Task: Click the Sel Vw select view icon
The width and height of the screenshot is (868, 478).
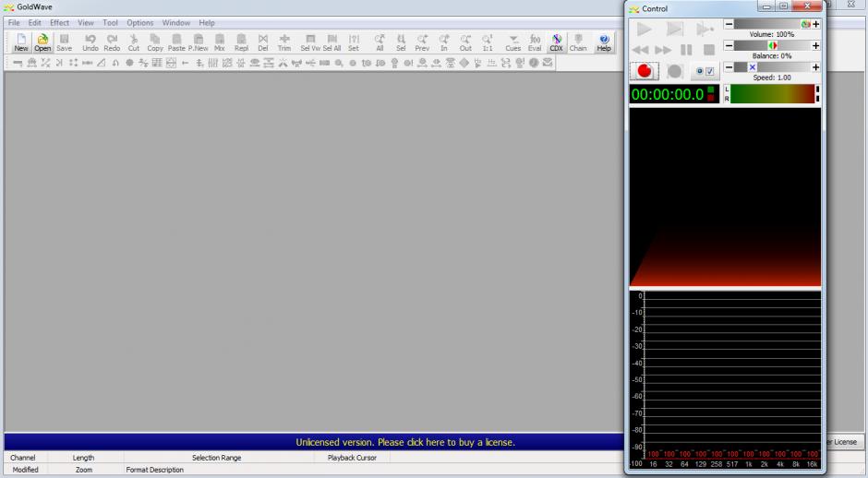Action: tap(310, 42)
